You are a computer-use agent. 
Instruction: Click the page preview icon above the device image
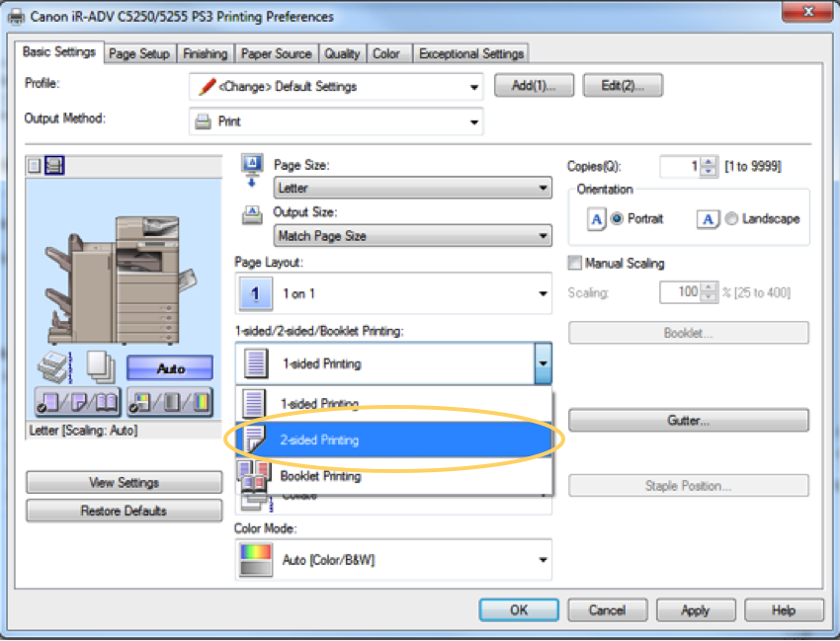point(35,166)
